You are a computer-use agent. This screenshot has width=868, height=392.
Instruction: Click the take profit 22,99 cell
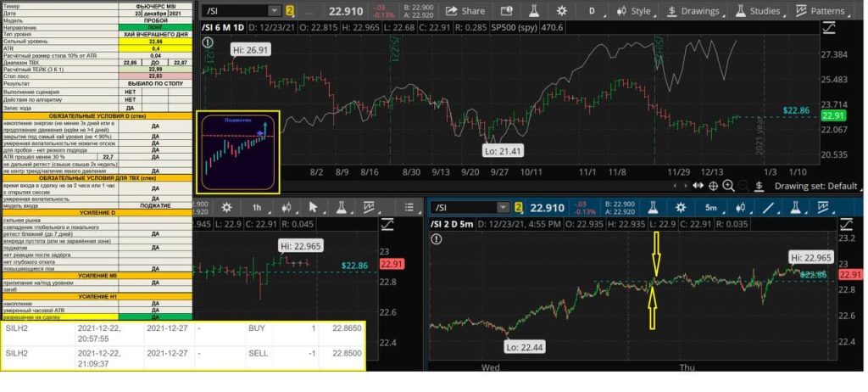coord(156,70)
